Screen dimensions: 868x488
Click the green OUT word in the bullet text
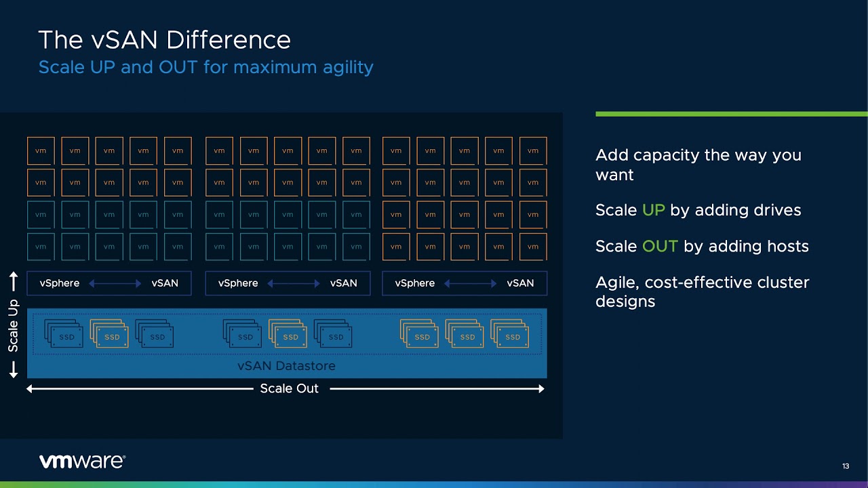click(x=660, y=246)
